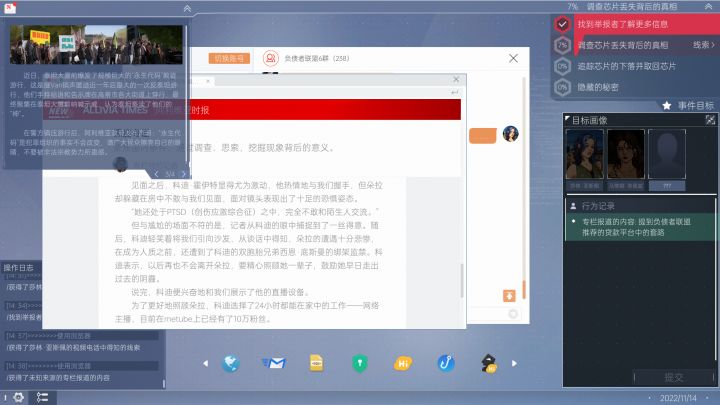The image size is (720, 405).
Task: Click the protest photo in news panel
Action: tap(96, 44)
